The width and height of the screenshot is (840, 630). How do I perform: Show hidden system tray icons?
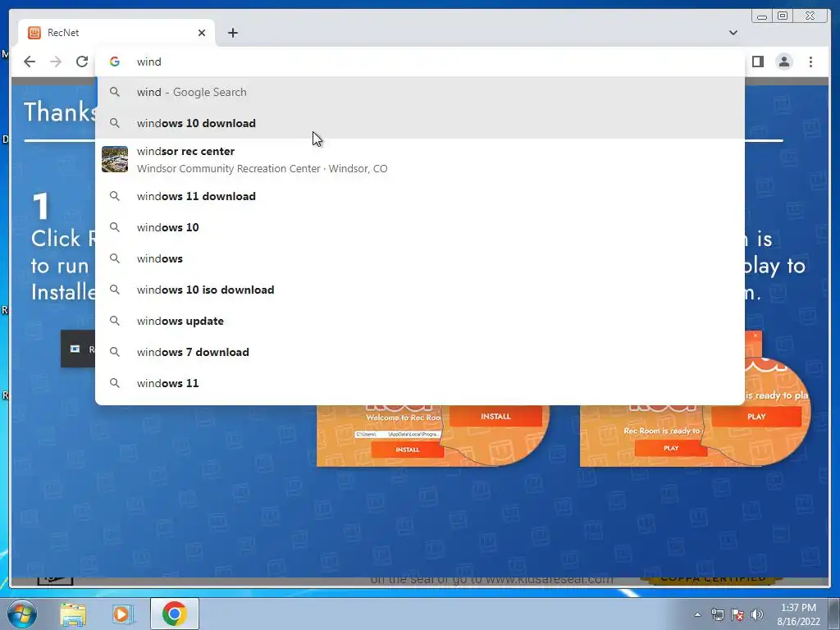click(x=697, y=614)
